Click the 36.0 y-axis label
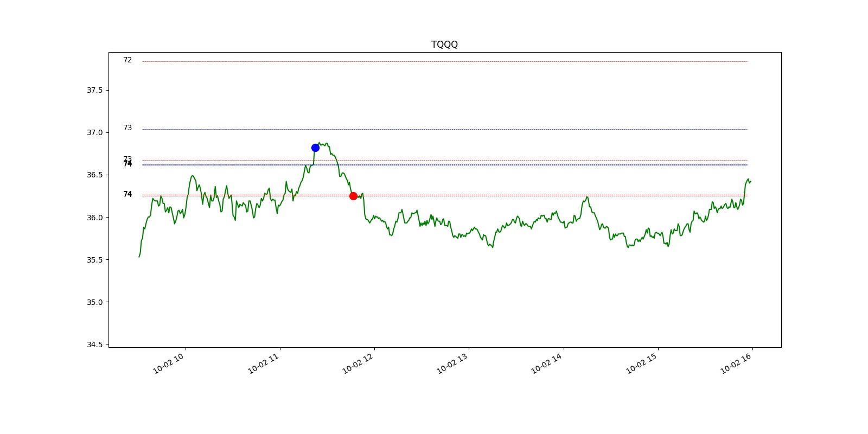Viewport: 868px width, 434px height. [94, 218]
